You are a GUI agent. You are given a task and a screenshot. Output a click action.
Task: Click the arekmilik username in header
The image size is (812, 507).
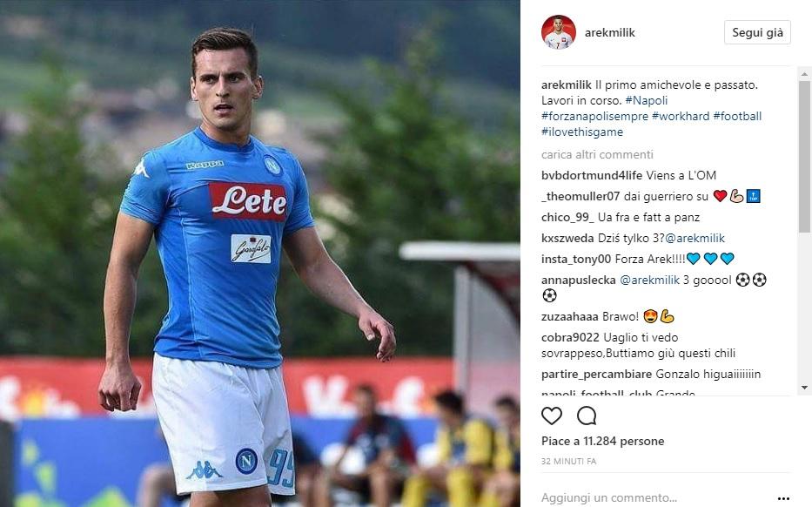[609, 32]
